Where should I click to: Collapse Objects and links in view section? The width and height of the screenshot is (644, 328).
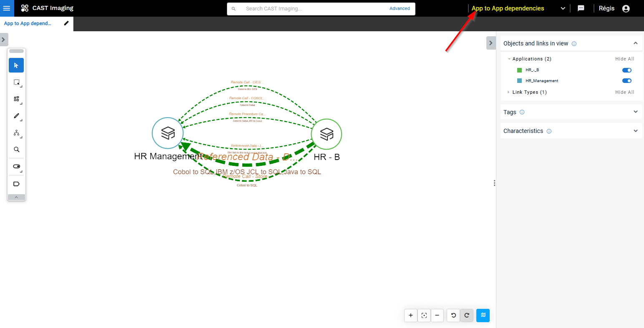[x=635, y=43]
